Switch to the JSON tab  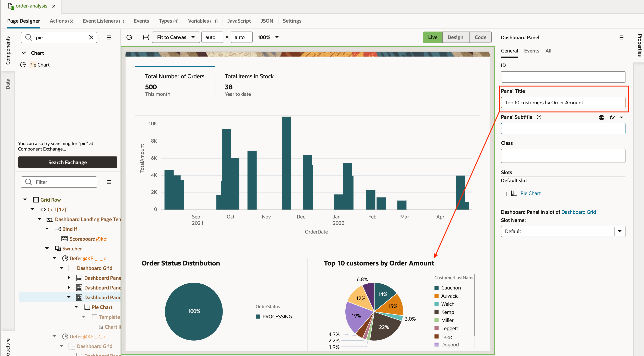pyautogui.click(x=266, y=21)
